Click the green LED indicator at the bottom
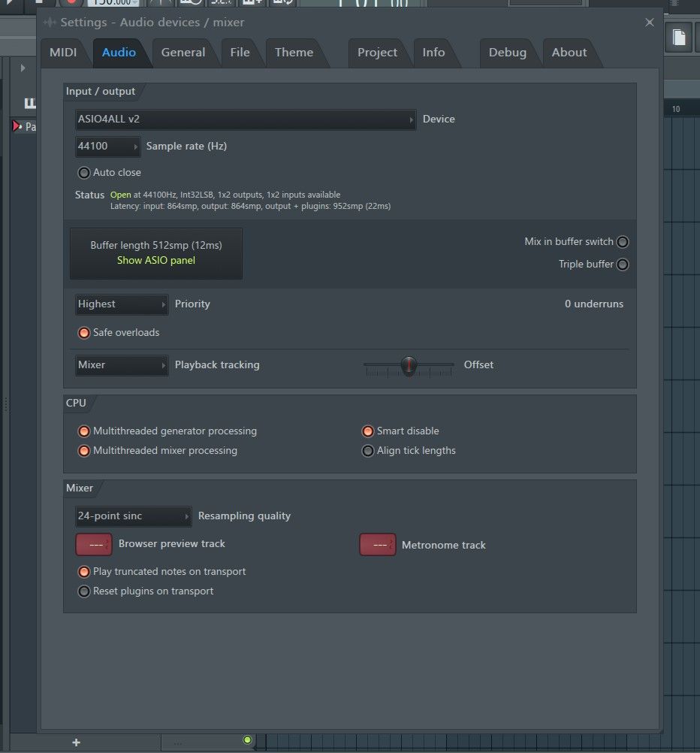Viewport: 700px width, 753px height. pyautogui.click(x=247, y=740)
